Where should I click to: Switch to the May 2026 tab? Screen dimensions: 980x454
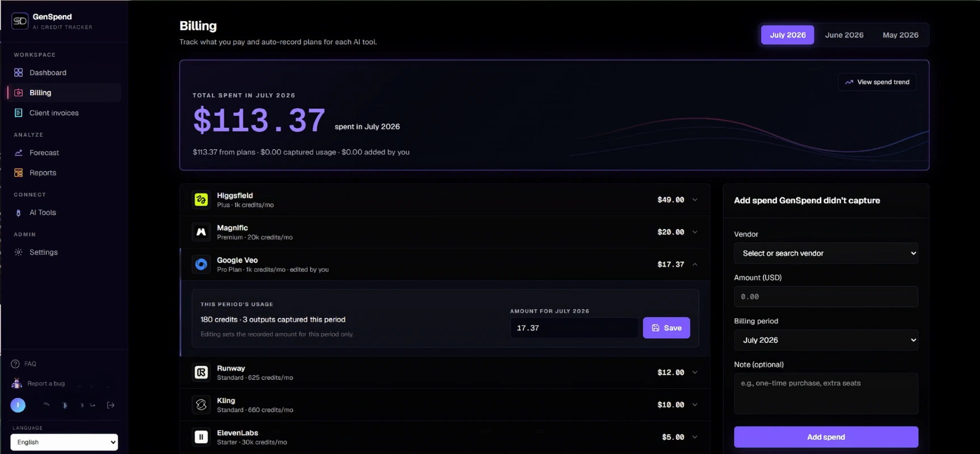900,35
